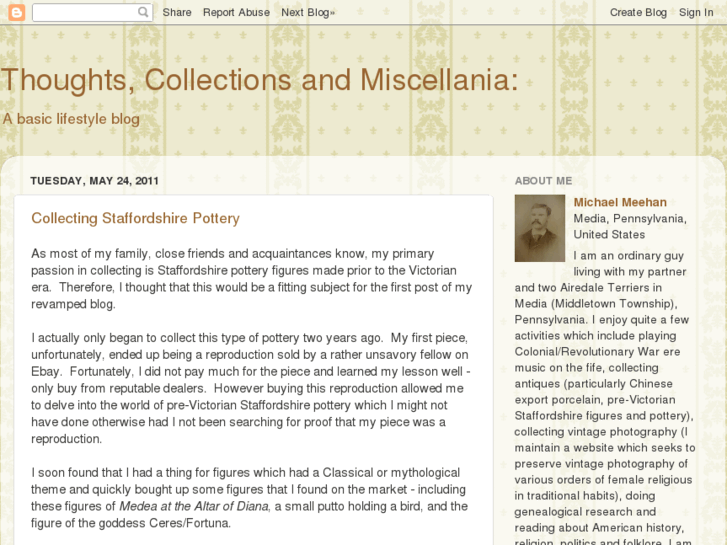Click the Tuesday, May 24, 2011 date header

[95, 181]
